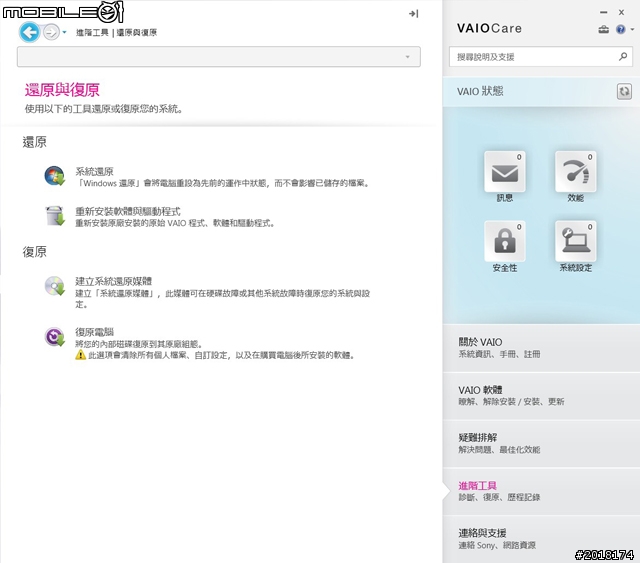Collapse the main panel with the arrow-to-bar icon
Image resolution: width=640 pixels, height=563 pixels.
point(413,14)
